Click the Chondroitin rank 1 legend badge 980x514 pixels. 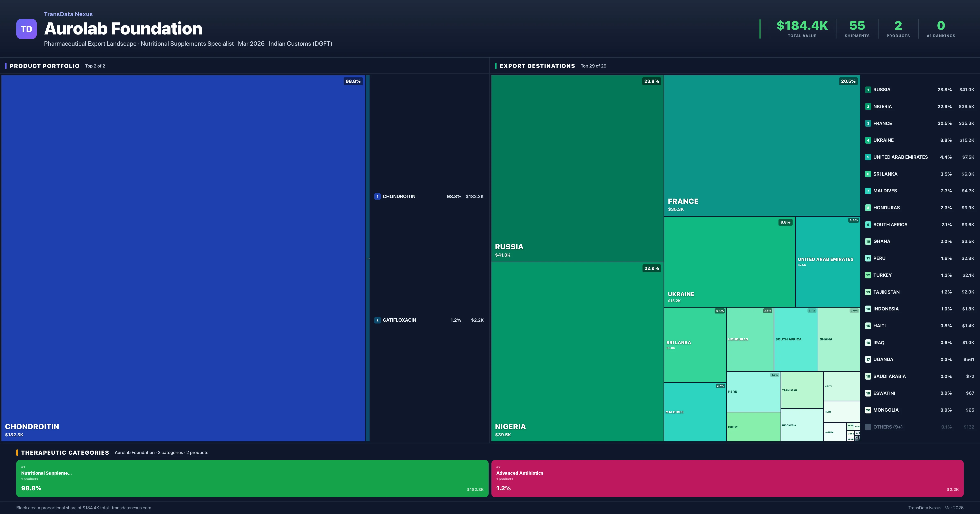pos(377,197)
